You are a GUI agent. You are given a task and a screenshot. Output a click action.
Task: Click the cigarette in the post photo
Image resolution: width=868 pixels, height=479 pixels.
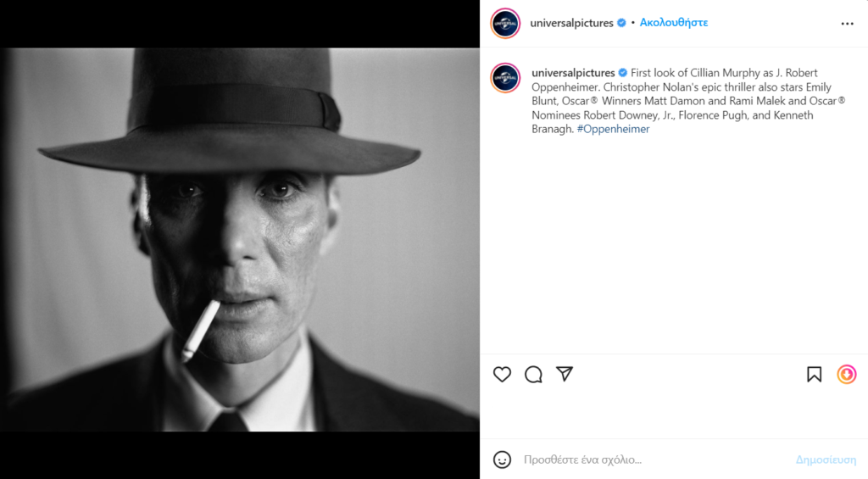(201, 328)
